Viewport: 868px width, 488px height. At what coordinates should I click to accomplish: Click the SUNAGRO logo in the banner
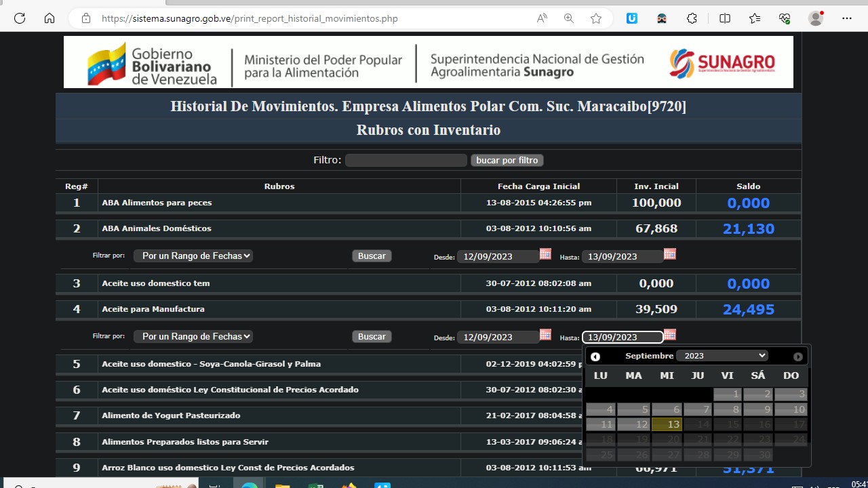click(x=722, y=62)
